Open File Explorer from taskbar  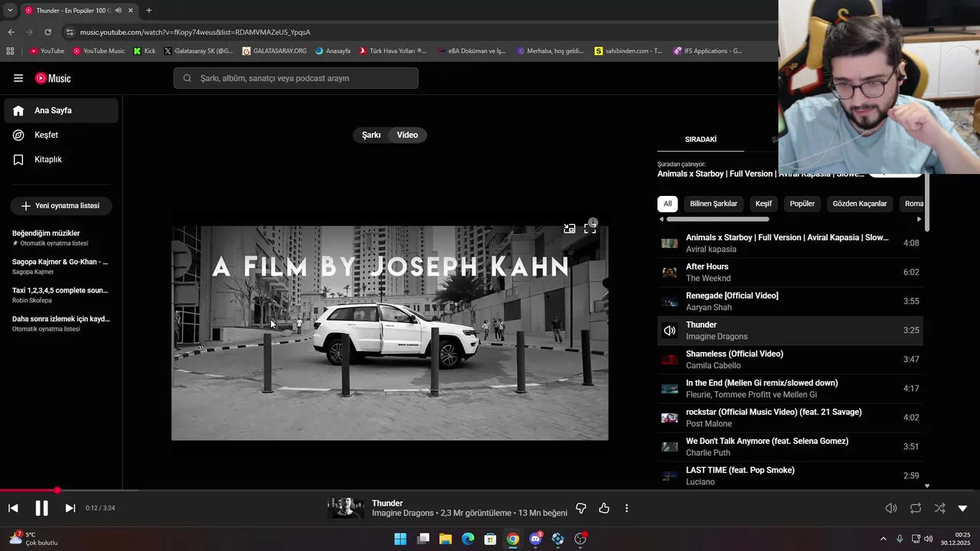pos(445,539)
